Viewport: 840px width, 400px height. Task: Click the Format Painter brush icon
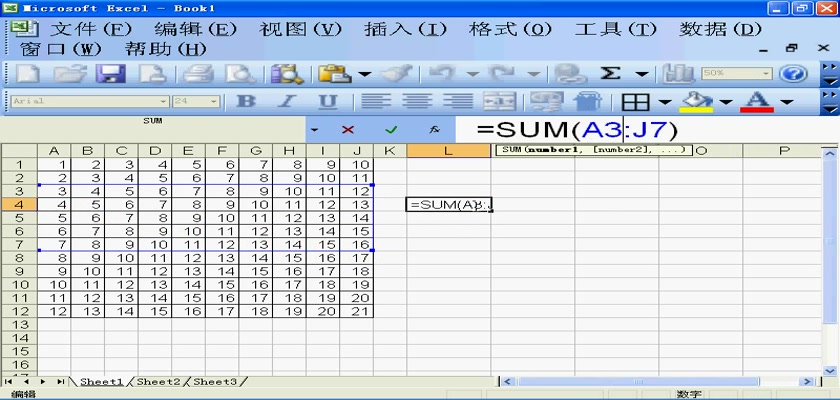click(396, 73)
